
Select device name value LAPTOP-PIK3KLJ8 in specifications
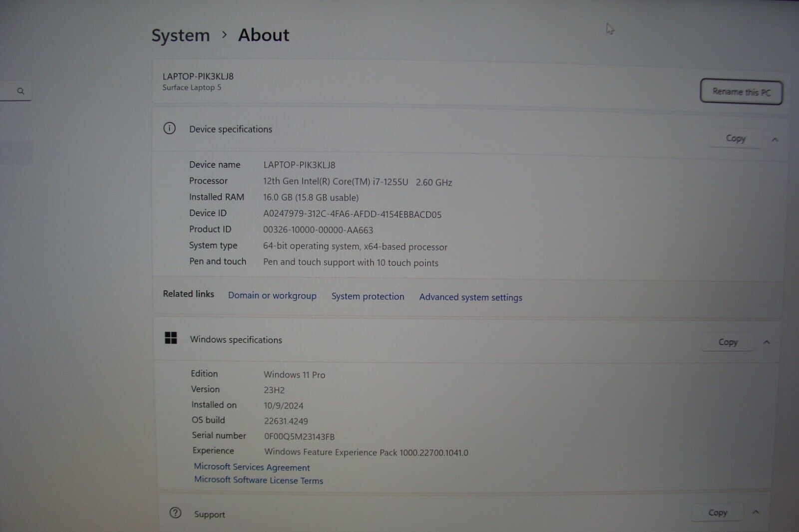pyautogui.click(x=299, y=165)
